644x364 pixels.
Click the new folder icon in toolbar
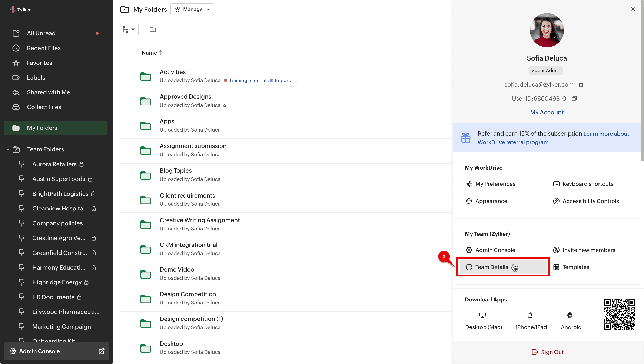coord(153,30)
